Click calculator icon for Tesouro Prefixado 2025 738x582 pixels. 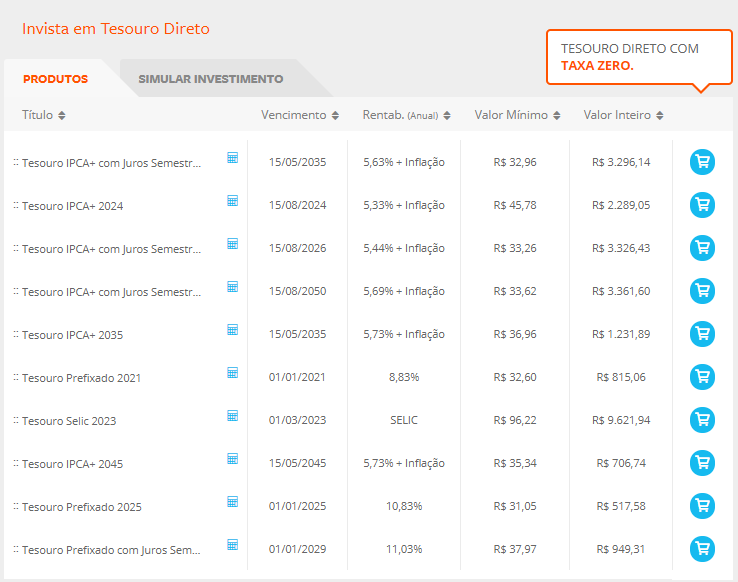coord(232,501)
